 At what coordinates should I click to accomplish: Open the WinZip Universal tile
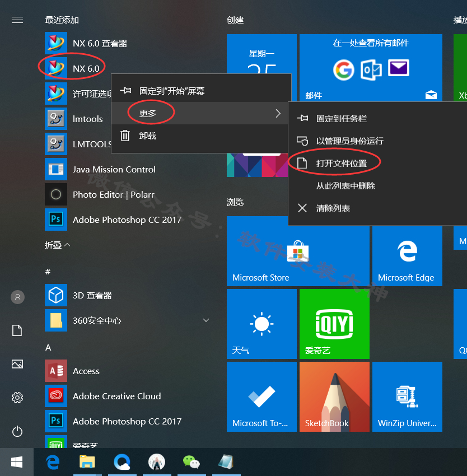pos(407,397)
